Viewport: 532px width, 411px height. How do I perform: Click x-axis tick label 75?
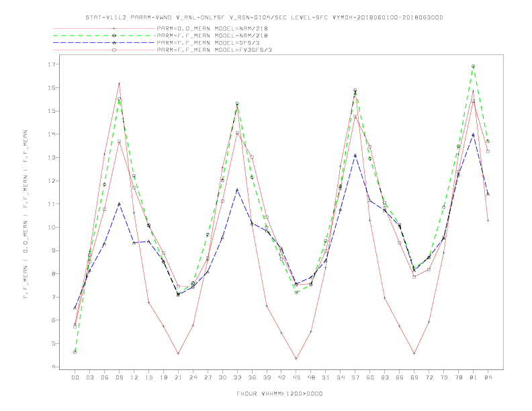point(444,377)
